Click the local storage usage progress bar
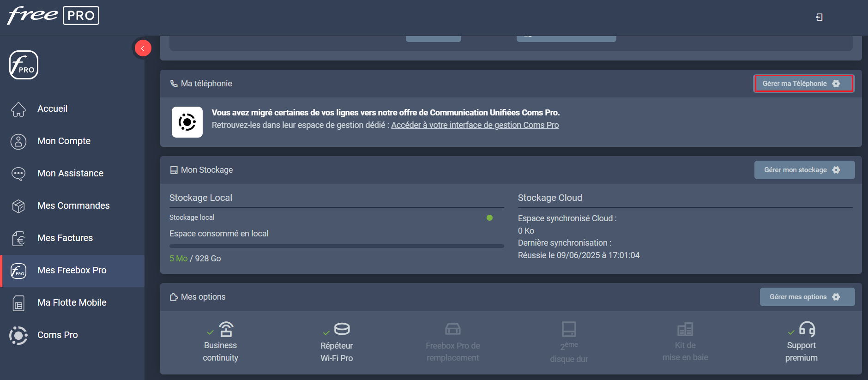 [337, 246]
